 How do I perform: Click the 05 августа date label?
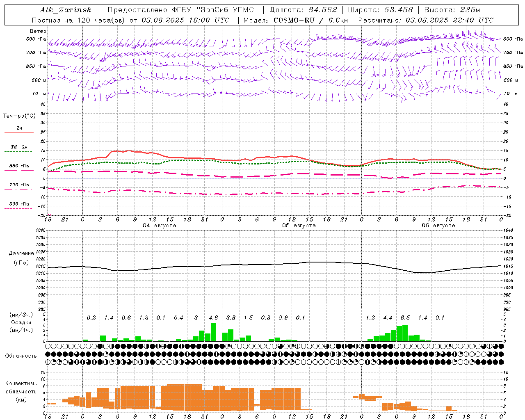(x=299, y=226)
